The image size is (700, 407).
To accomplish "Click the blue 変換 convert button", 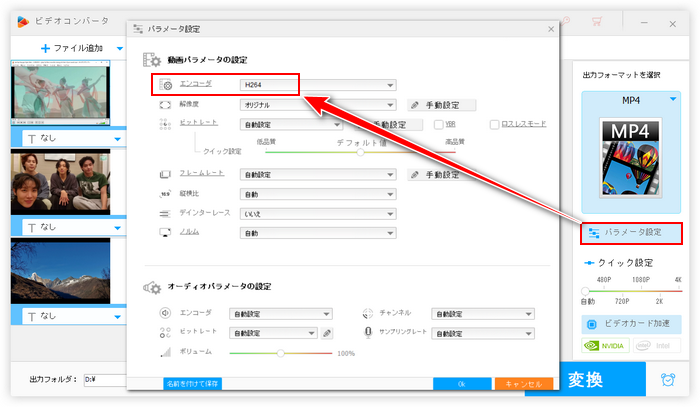I will (x=585, y=379).
